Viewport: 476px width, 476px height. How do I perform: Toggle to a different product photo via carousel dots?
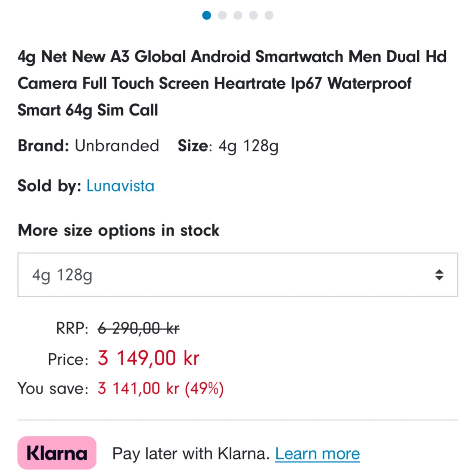tap(238, 15)
